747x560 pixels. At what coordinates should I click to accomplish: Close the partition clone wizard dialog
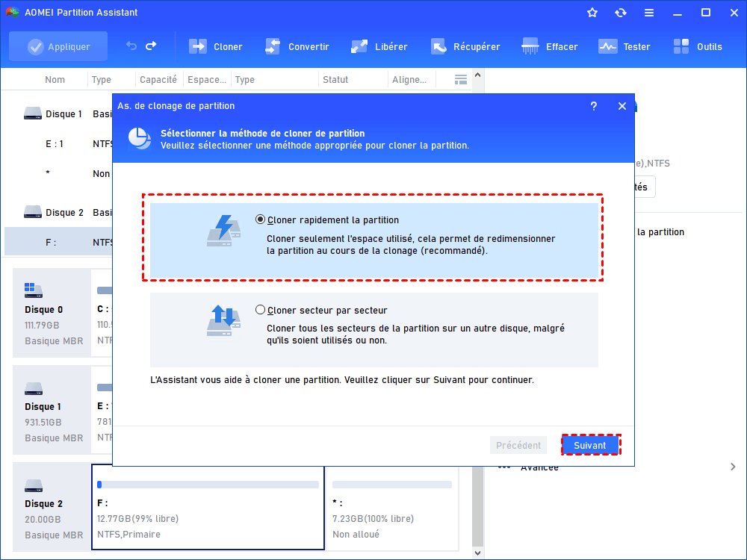click(622, 106)
